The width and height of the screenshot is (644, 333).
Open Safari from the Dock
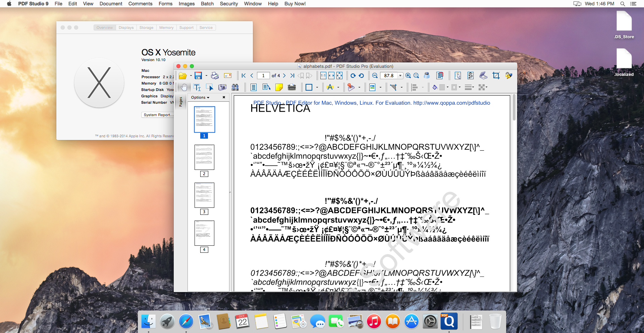coord(186,321)
